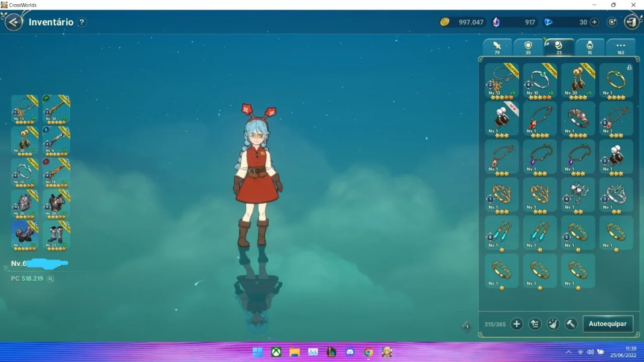Expand inventory capacity with the plus icon
Screen dimensions: 644x362
[516, 324]
